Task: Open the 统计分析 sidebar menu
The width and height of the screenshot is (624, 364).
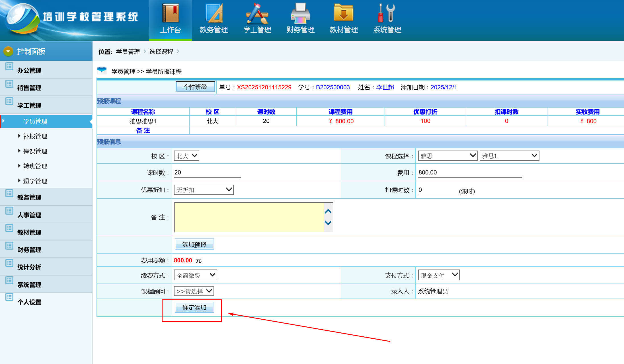Action: pyautogui.click(x=29, y=267)
